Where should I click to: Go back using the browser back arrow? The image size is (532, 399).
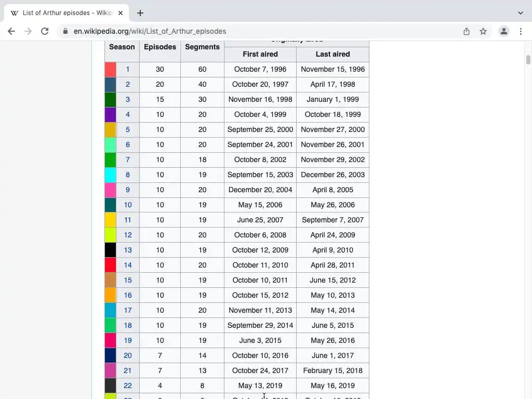[11, 31]
